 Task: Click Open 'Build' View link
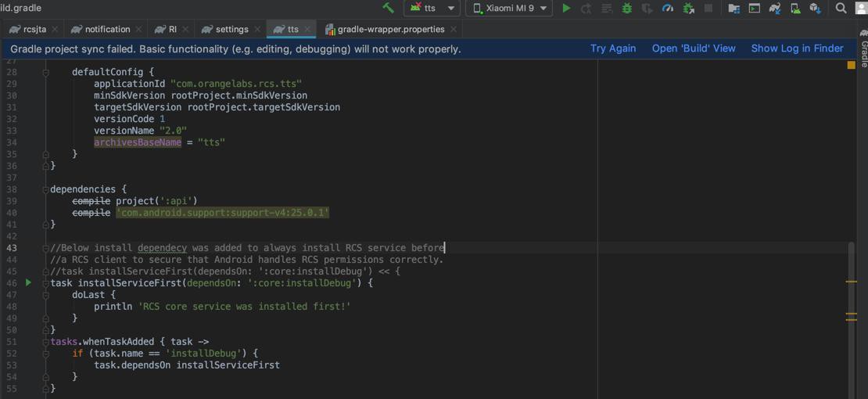pyautogui.click(x=694, y=49)
